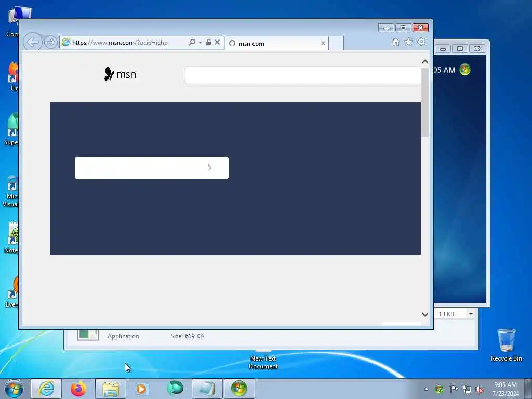The height and width of the screenshot is (399, 532).
Task: Click the vertical scrollbar thumb
Action: [x=425, y=102]
